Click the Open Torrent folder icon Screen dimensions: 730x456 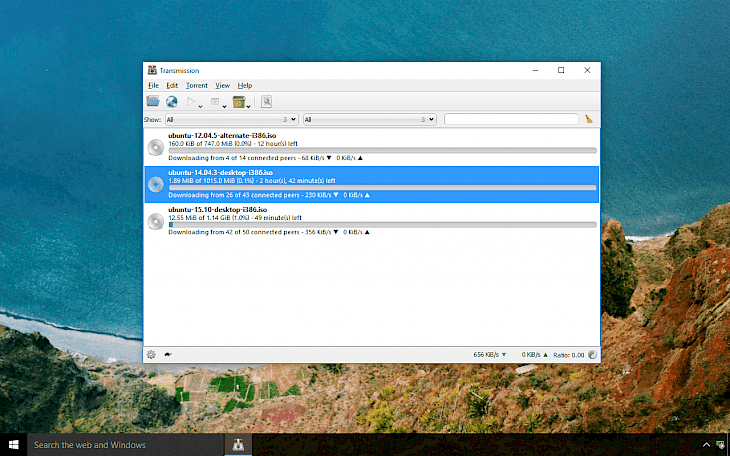(153, 101)
